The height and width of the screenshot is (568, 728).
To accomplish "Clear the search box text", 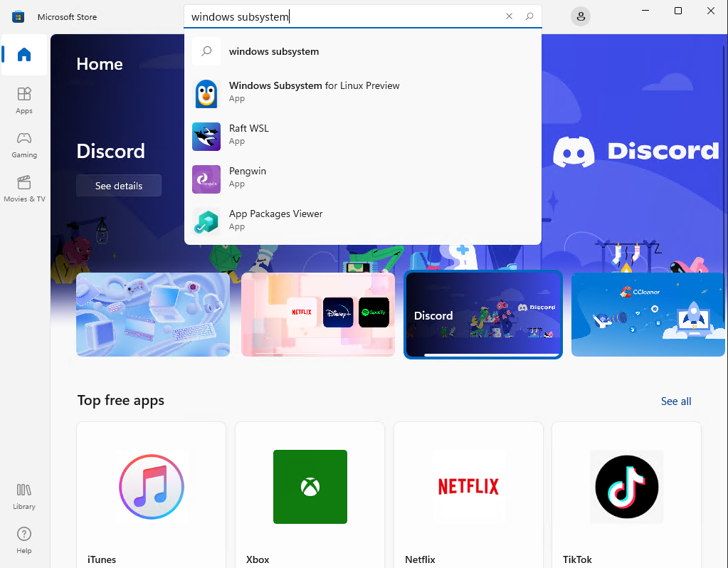I will coord(509,16).
